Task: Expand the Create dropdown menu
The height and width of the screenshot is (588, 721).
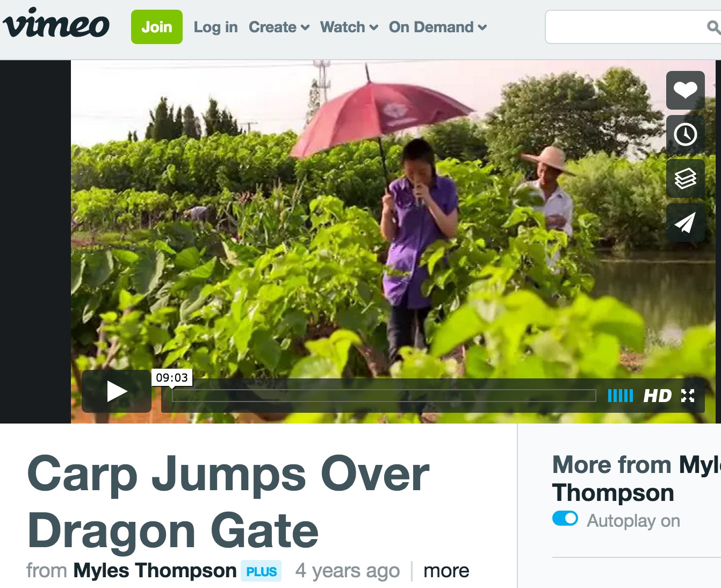Action: click(x=279, y=27)
